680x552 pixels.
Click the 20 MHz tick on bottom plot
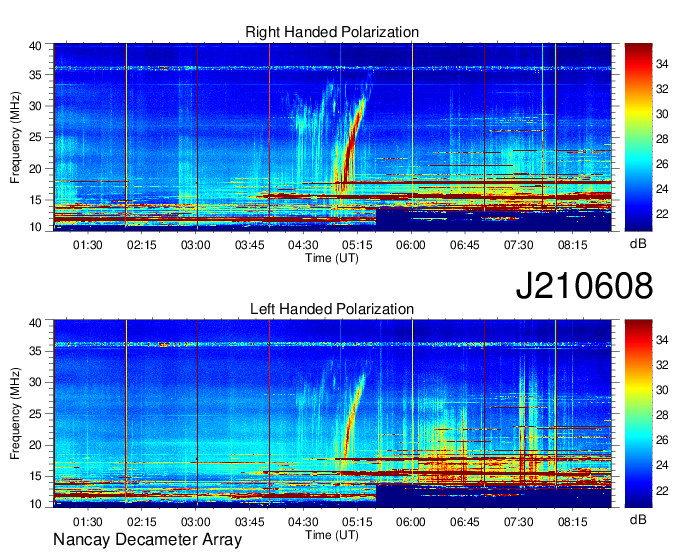point(35,445)
